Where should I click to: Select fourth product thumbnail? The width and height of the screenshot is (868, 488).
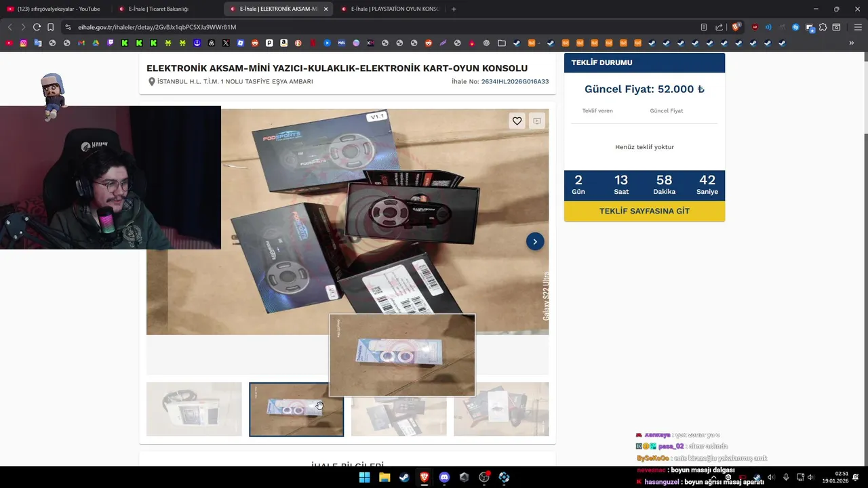tap(501, 409)
